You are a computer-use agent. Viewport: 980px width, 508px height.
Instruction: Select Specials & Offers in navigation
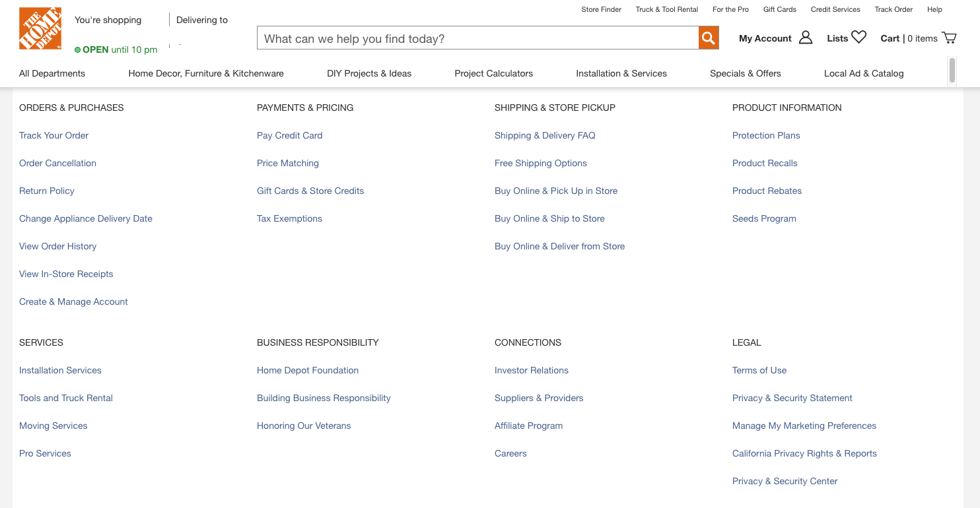tap(745, 73)
